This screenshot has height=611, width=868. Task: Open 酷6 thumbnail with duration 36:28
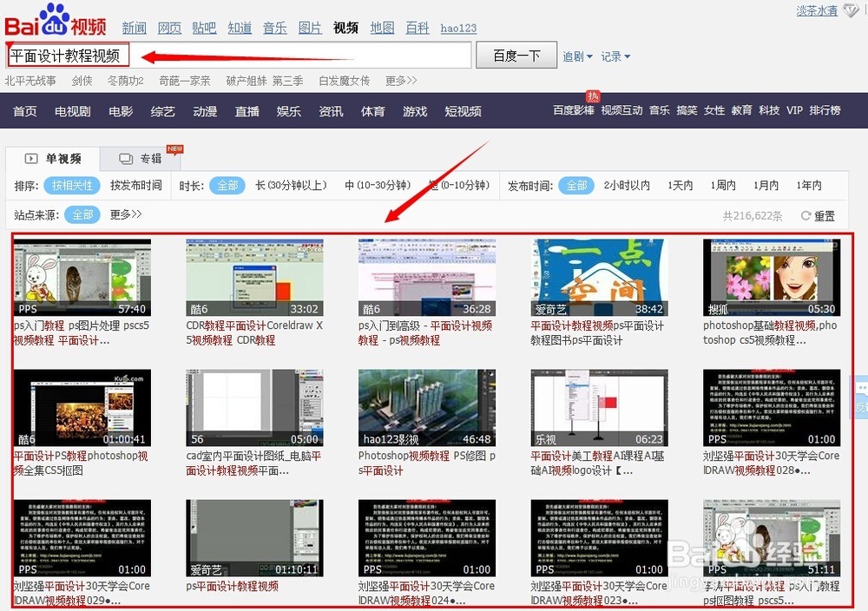point(427,278)
